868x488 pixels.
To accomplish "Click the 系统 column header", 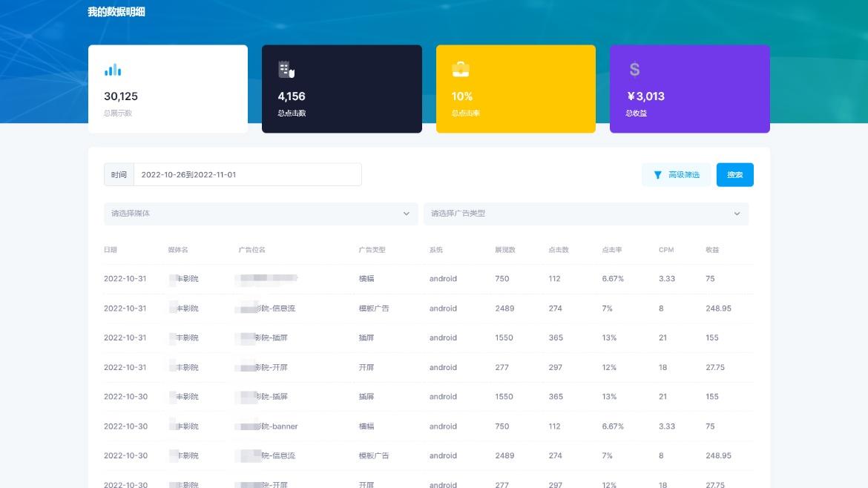I will [x=435, y=250].
